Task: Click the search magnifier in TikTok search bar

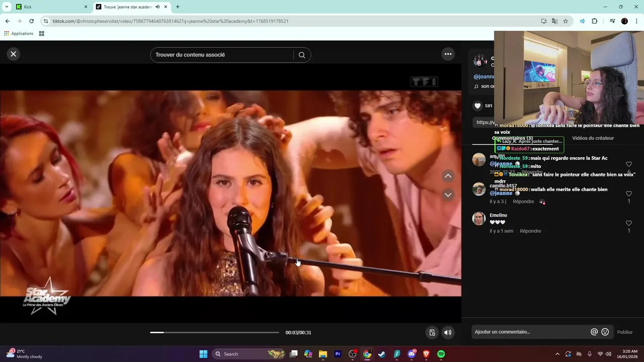Action: click(x=302, y=55)
